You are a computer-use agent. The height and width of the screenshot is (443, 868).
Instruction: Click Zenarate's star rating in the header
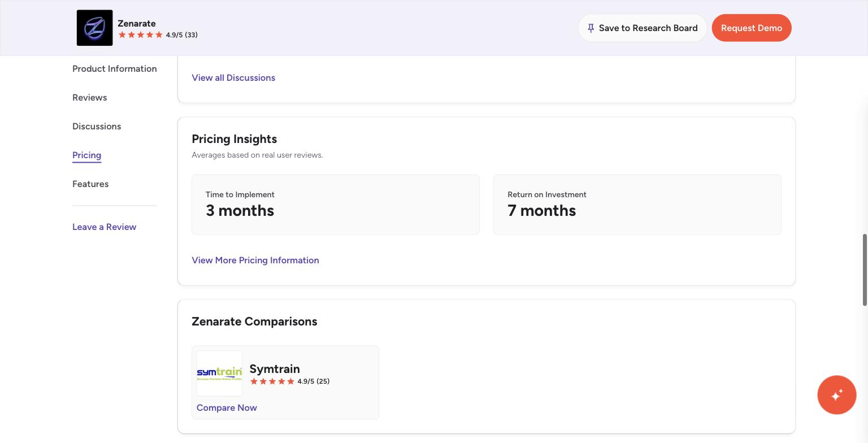[x=140, y=35]
